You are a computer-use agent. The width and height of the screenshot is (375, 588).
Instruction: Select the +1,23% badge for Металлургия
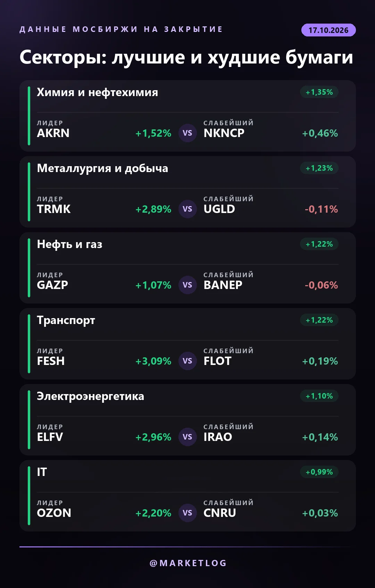click(319, 168)
